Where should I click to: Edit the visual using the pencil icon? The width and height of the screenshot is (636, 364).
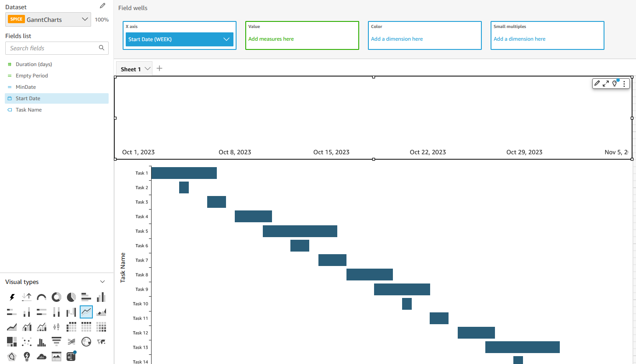pyautogui.click(x=597, y=83)
